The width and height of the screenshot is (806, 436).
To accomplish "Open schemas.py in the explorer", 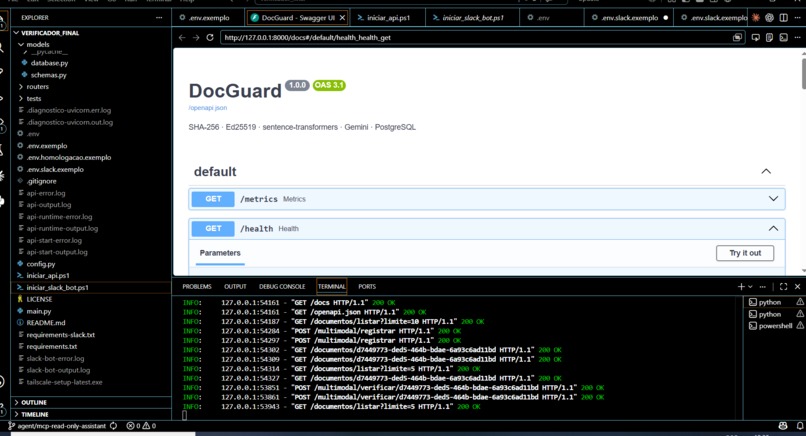I will (x=48, y=75).
